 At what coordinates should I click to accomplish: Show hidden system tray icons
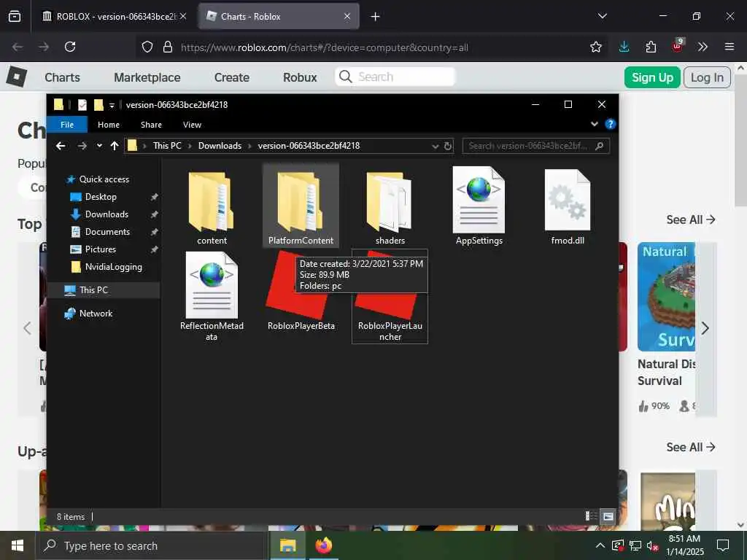600,545
